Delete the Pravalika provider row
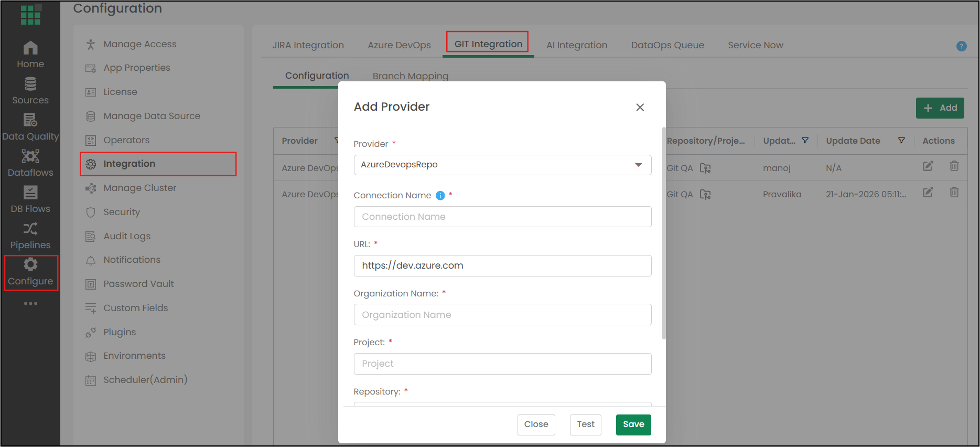 coord(954,193)
